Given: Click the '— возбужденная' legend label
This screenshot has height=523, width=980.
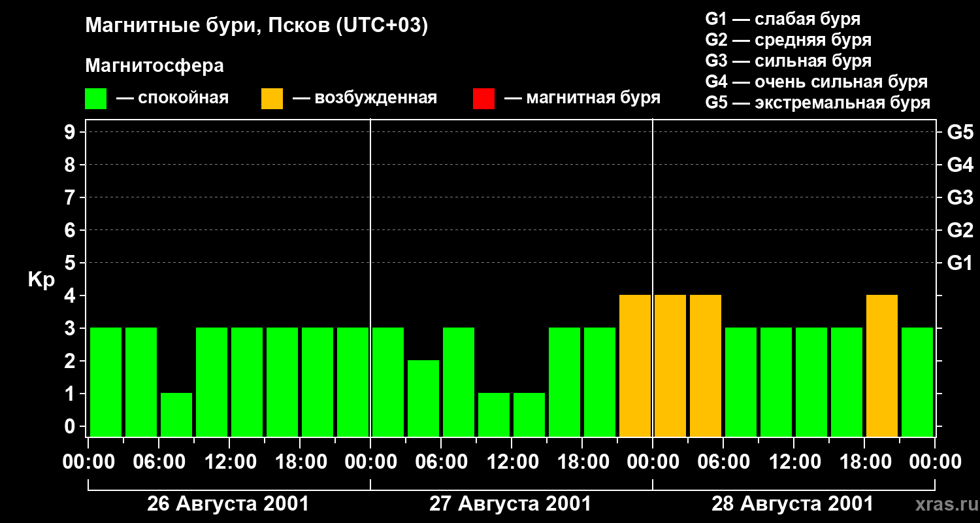Looking at the screenshot, I should click(x=365, y=98).
